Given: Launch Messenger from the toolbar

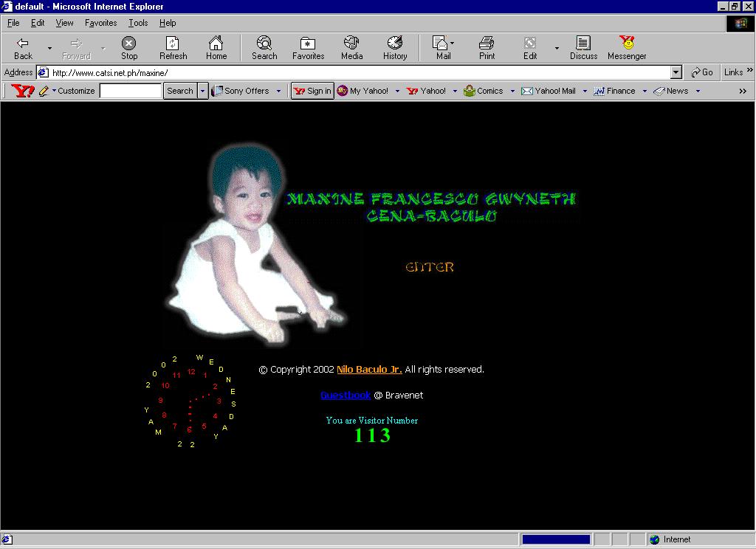Looking at the screenshot, I should pyautogui.click(x=627, y=48).
